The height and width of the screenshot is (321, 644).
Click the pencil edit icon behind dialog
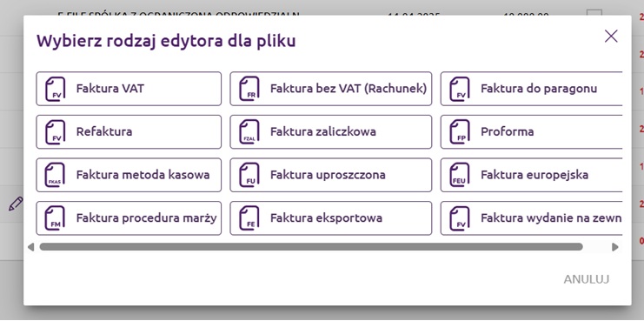click(16, 204)
